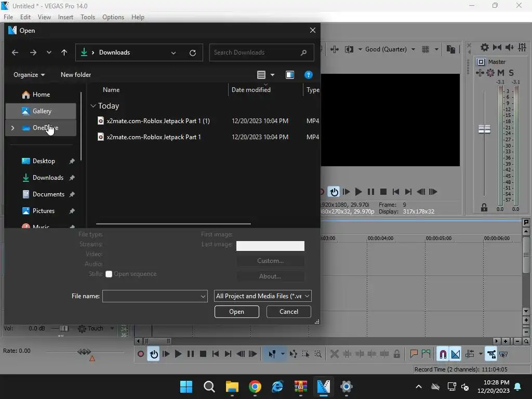
Task: Click the Master volume fader handle
Action: (x=484, y=129)
